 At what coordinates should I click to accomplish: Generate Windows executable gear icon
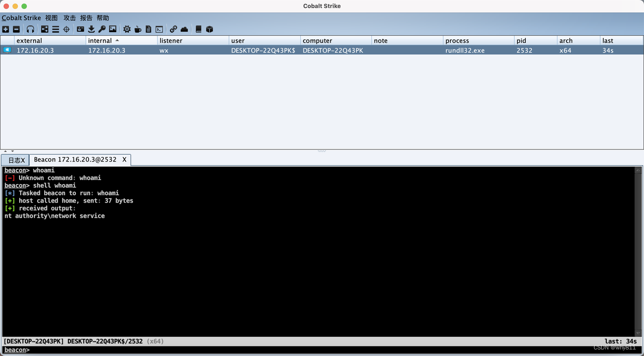coord(127,29)
